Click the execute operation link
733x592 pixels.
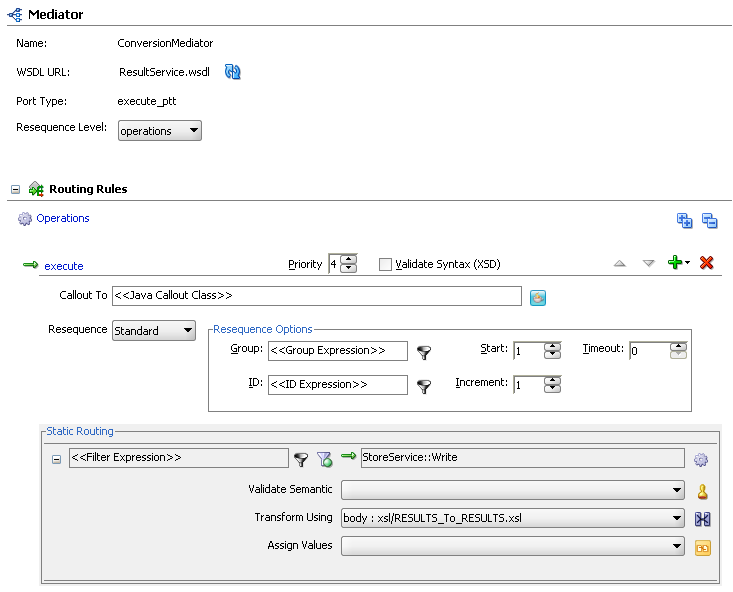tap(63, 266)
